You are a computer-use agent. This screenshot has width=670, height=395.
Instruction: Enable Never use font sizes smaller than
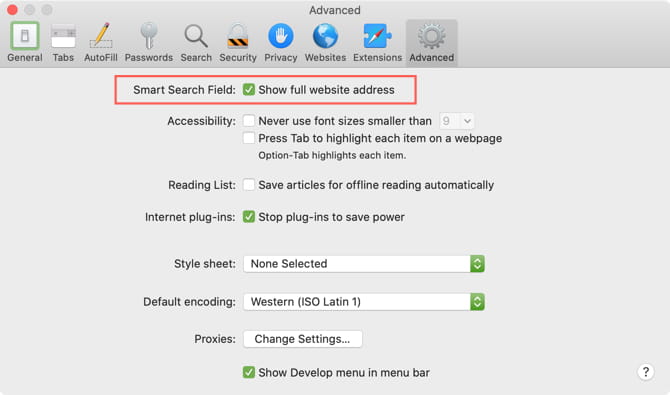pos(249,121)
